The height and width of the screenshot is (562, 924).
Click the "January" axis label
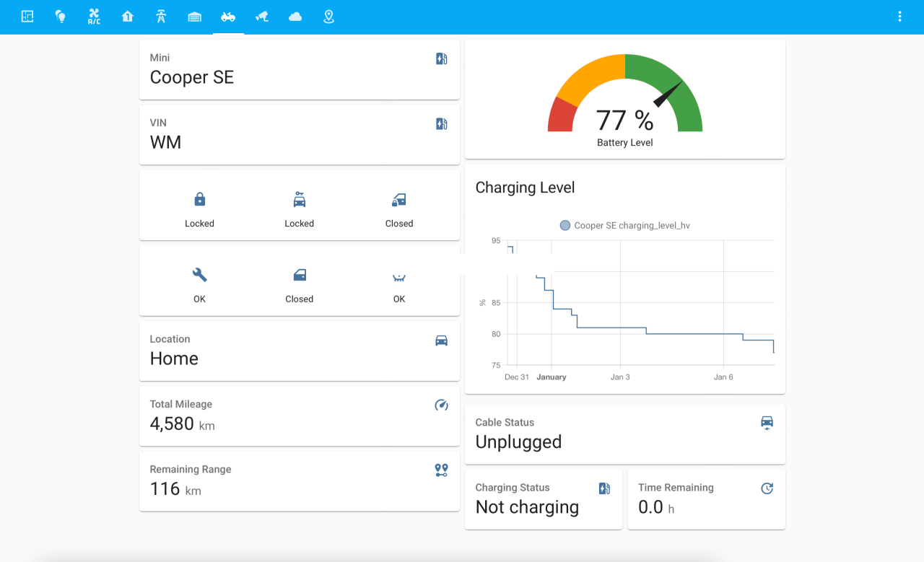pyautogui.click(x=552, y=377)
